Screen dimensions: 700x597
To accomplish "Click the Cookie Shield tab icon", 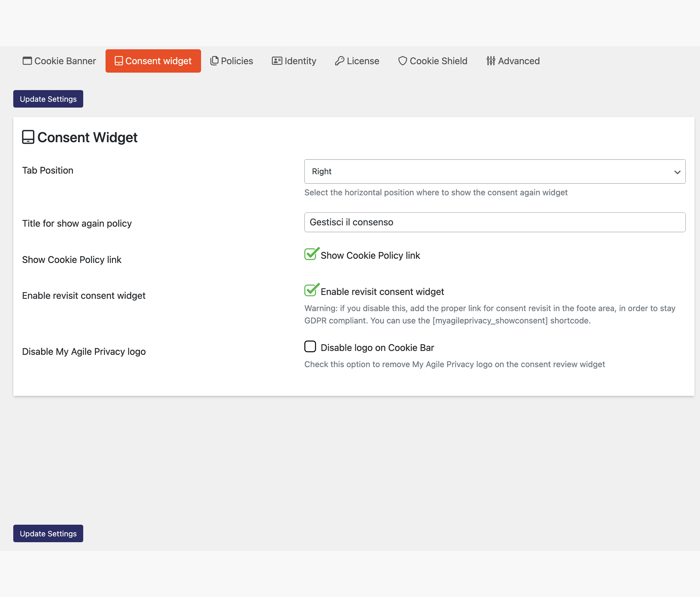I will 402,60.
